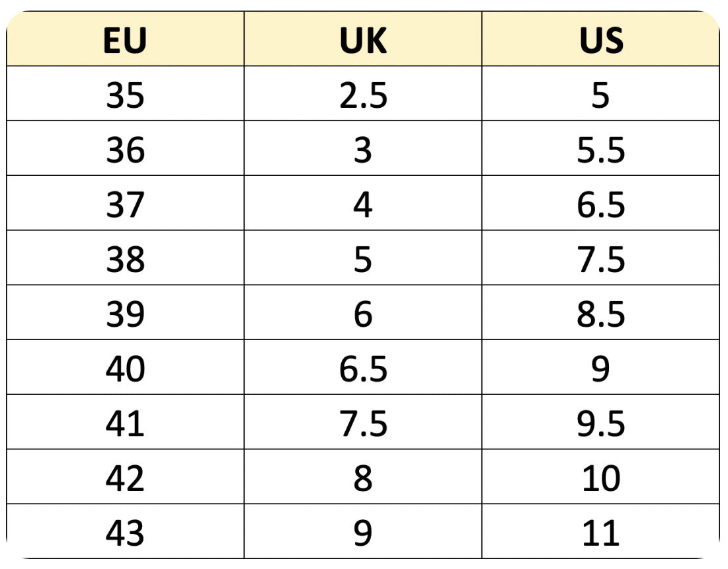Click US size 11 cell
Screen dimensions: 728x569
click(601, 533)
